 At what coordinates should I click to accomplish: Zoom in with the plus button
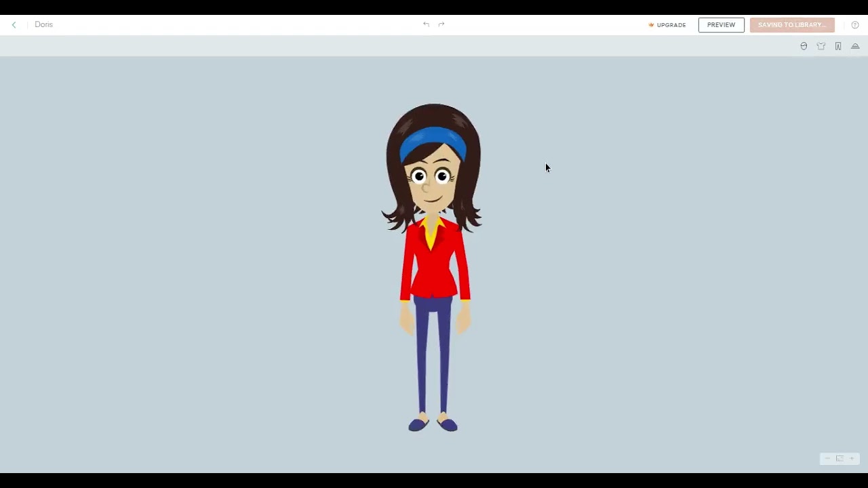(x=852, y=459)
